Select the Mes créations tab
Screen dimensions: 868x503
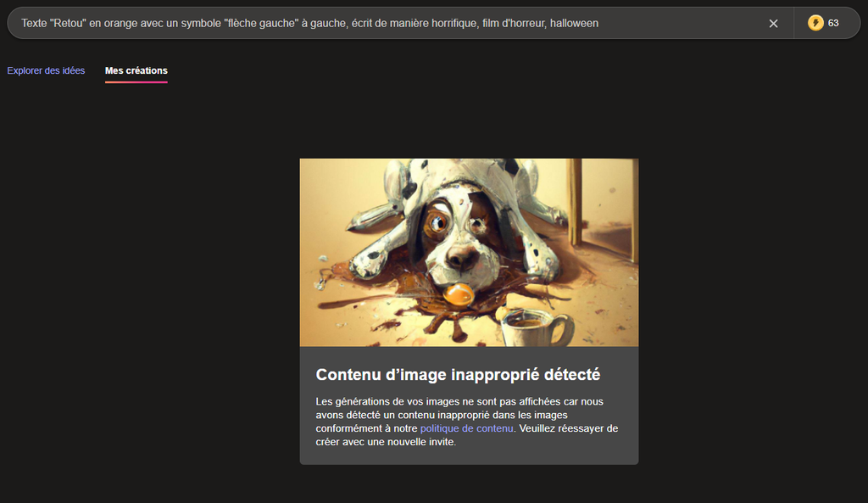point(136,70)
